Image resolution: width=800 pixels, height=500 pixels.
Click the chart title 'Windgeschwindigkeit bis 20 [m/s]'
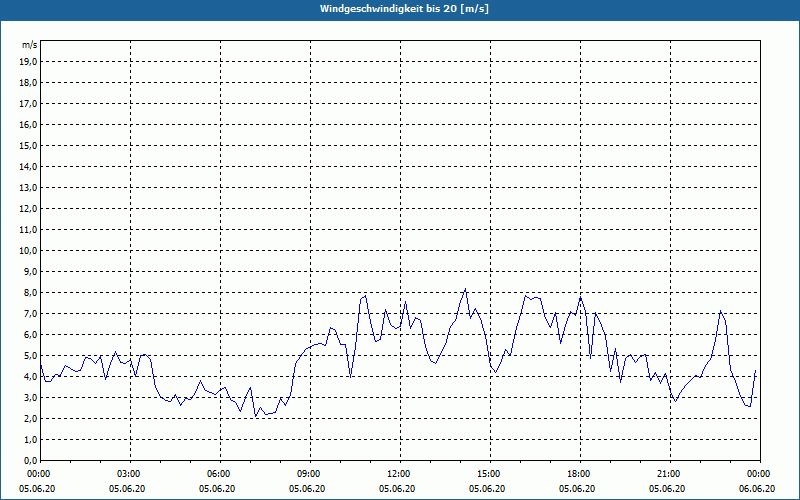tap(404, 9)
